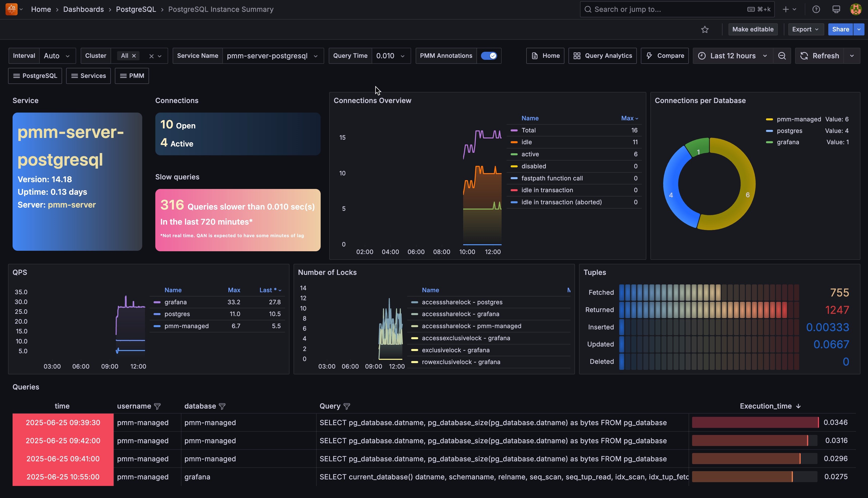Viewport: 868px width, 498px height.
Task: Open the help question mark icon
Action: click(x=816, y=9)
